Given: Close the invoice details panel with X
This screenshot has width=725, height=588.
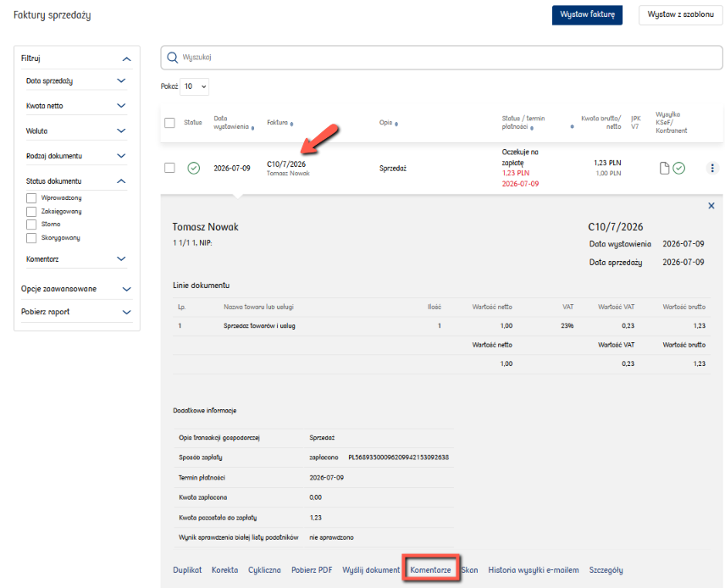Looking at the screenshot, I should click(711, 206).
